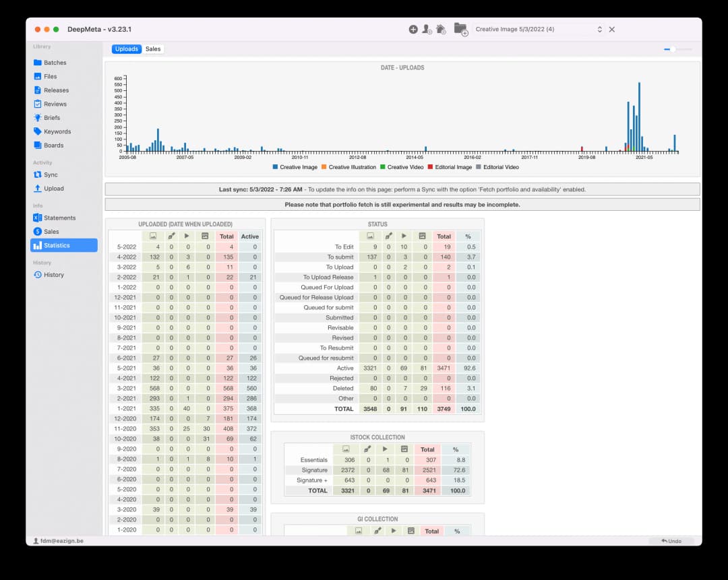Click the video column icon in Status table

tap(404, 236)
